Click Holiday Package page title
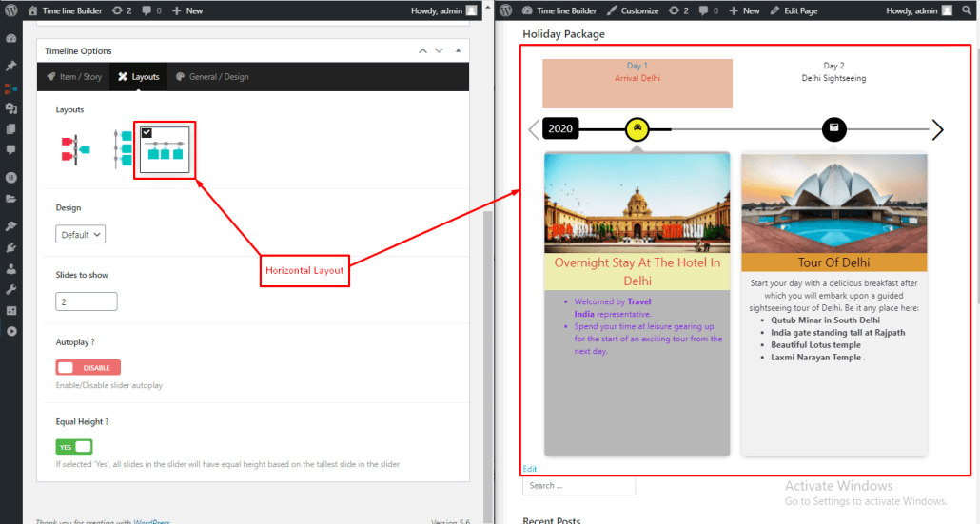The image size is (980, 524). (564, 34)
